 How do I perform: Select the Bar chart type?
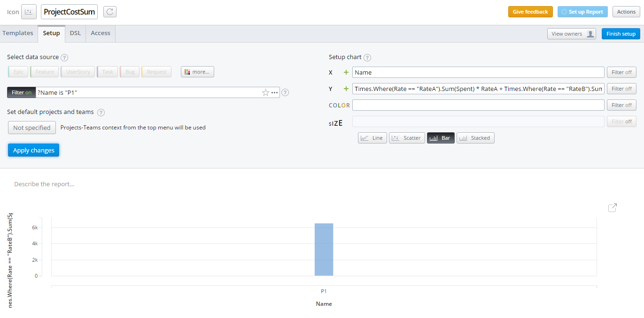[x=441, y=138]
